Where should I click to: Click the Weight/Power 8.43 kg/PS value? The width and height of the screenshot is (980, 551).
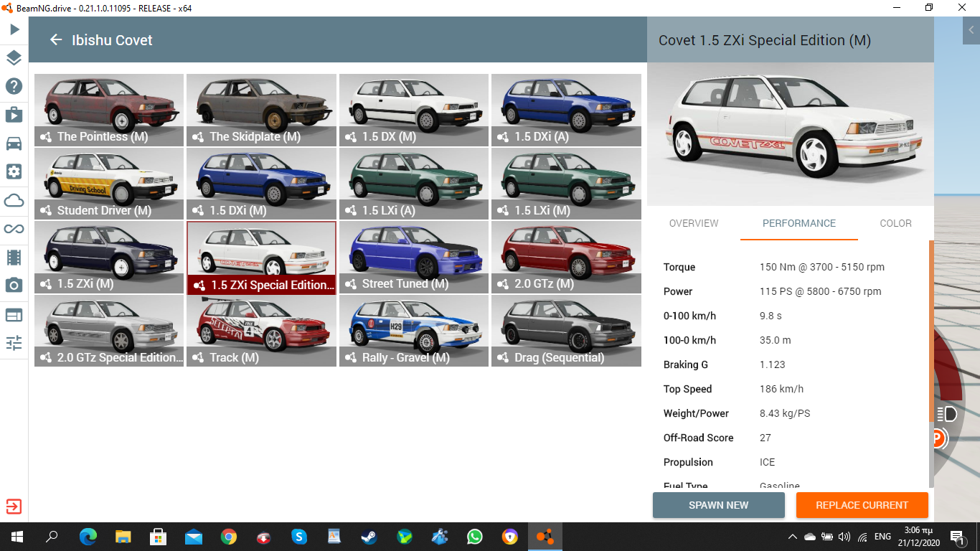785,413
